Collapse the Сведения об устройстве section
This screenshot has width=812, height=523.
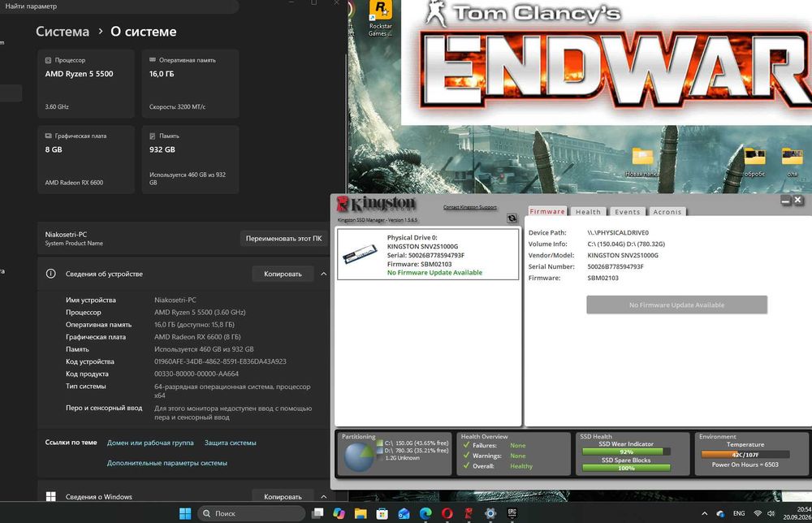[x=324, y=274]
